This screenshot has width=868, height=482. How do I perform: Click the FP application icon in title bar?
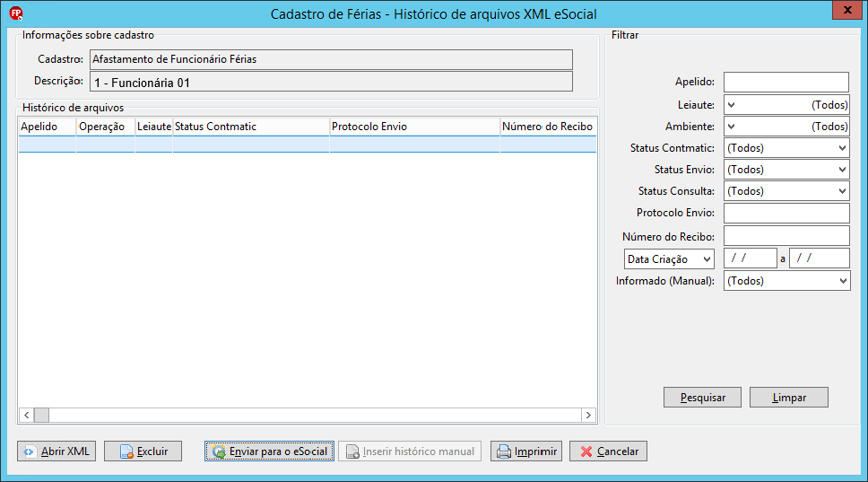tap(15, 13)
